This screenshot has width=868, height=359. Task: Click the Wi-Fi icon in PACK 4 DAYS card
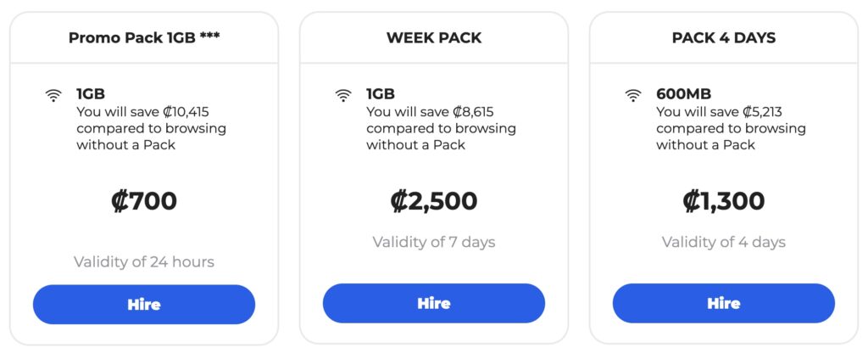(633, 96)
